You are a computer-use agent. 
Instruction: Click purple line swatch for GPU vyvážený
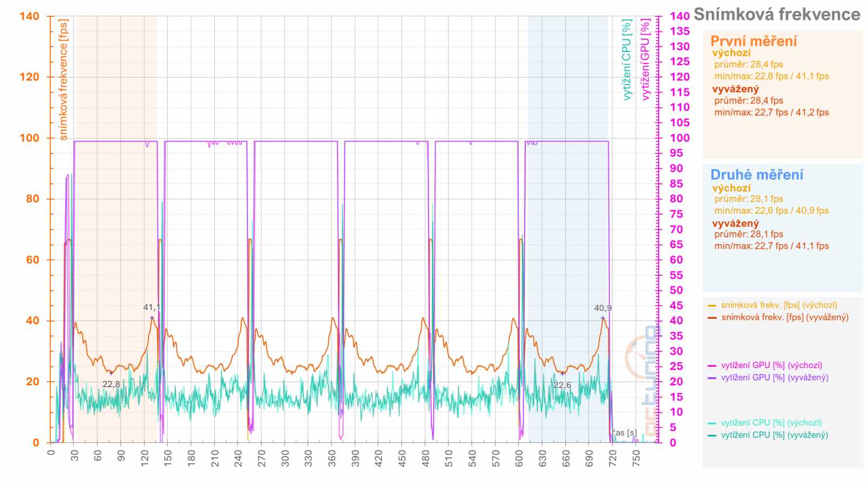(x=712, y=378)
